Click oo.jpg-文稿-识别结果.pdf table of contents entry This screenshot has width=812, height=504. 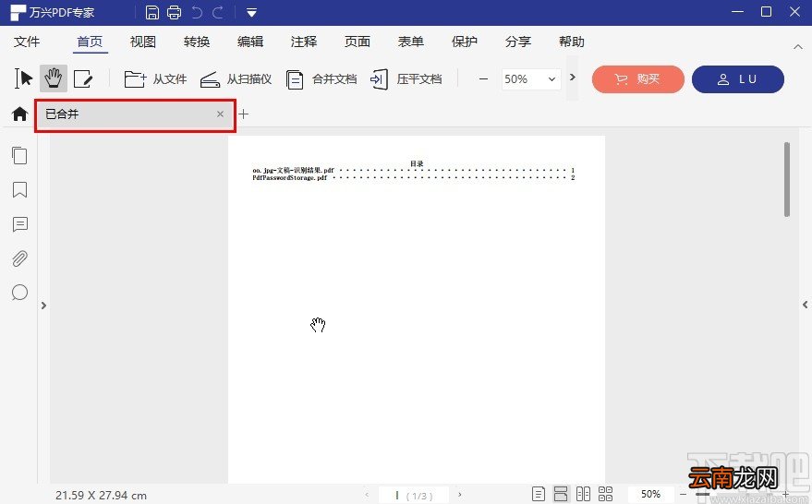pos(413,170)
